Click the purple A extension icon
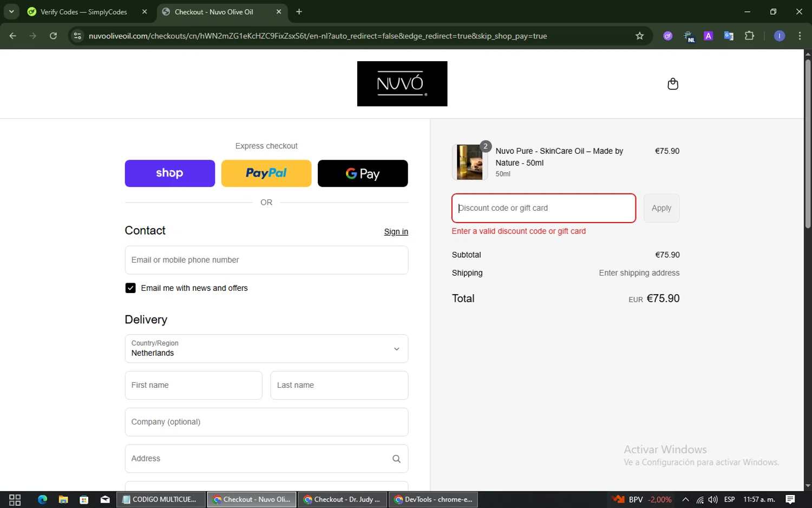The image size is (812, 508). 708,36
